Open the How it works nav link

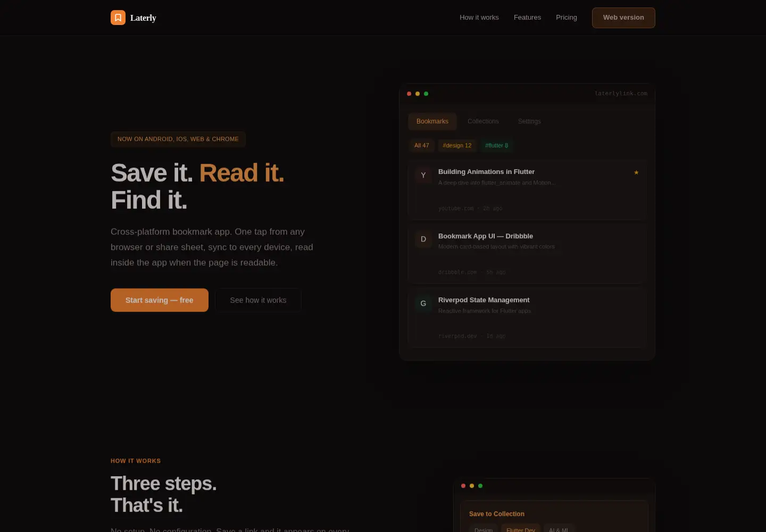pos(479,18)
